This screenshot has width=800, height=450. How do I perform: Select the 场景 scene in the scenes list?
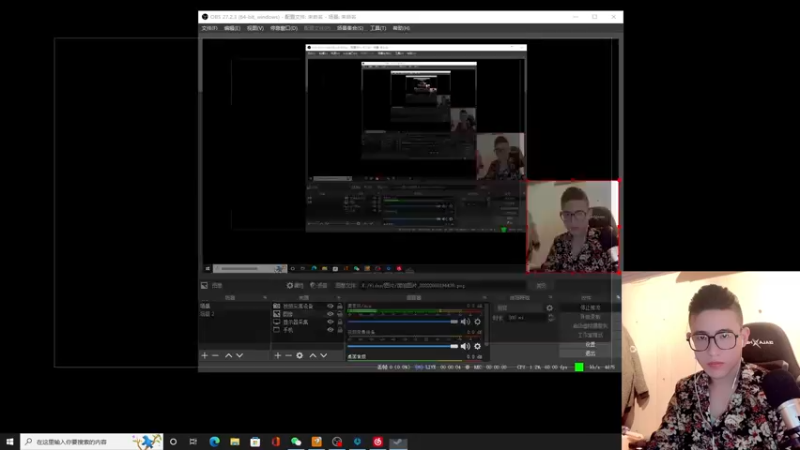(x=235, y=306)
